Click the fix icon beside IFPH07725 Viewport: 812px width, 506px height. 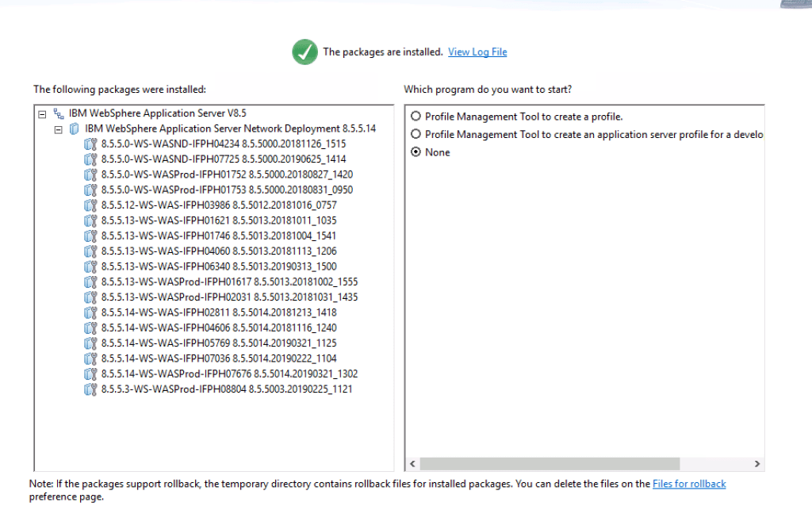coord(90,159)
